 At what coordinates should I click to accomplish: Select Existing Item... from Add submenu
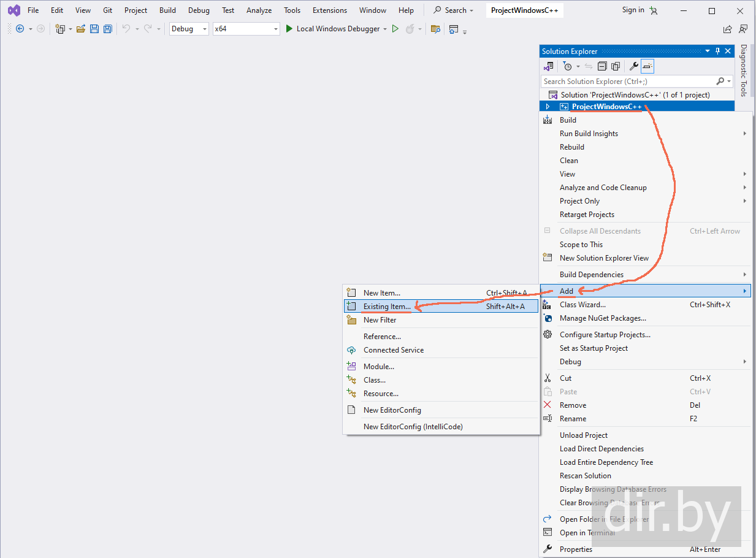(387, 307)
